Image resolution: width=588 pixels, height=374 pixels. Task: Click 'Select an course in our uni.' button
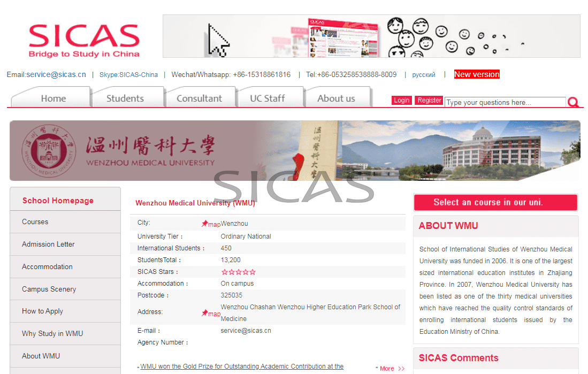(495, 203)
